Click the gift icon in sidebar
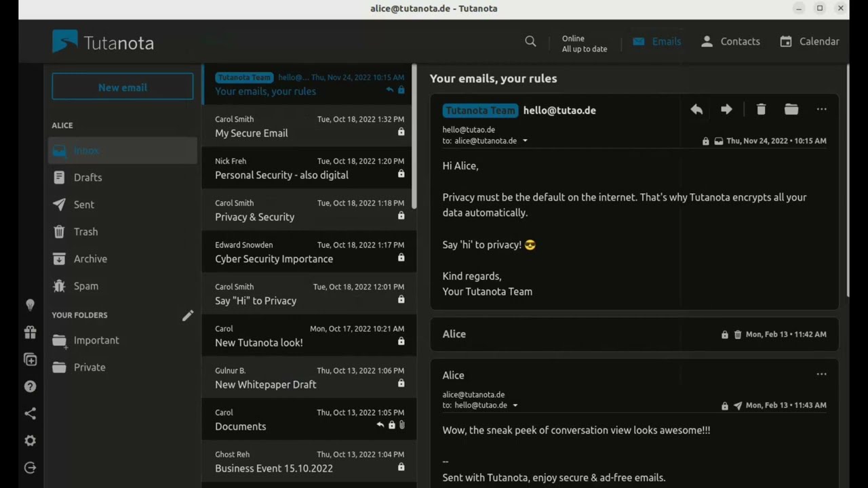The image size is (868, 488). click(x=30, y=332)
